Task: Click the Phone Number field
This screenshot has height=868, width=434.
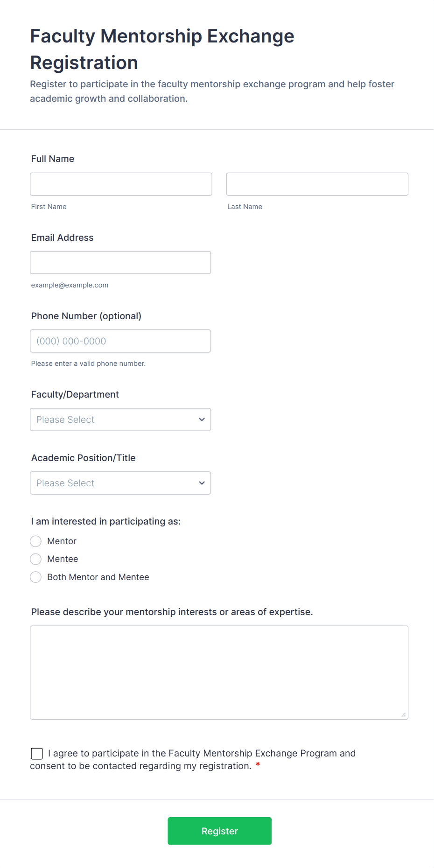Action: [x=120, y=341]
